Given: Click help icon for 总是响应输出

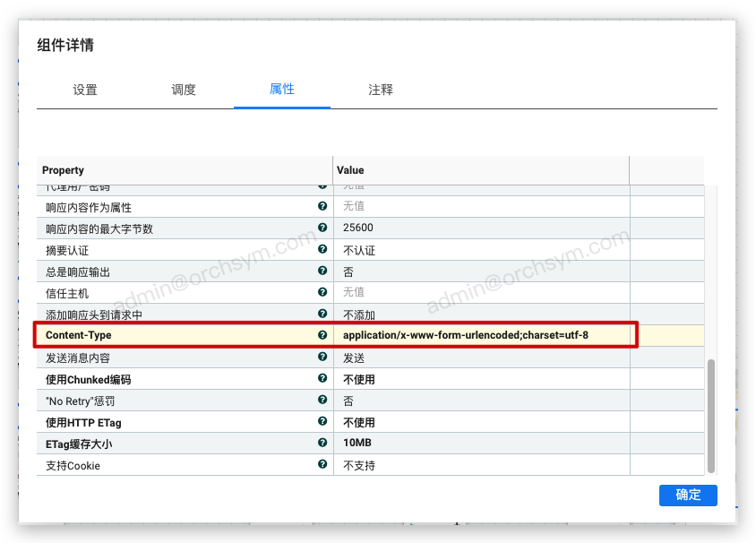Looking at the screenshot, I should click(322, 271).
